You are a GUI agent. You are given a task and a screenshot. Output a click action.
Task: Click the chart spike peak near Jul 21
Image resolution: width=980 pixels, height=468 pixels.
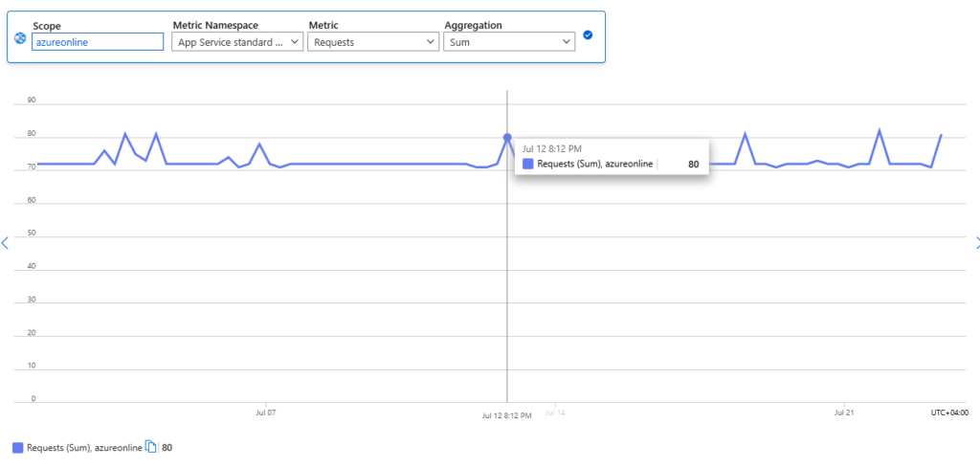[879, 130]
